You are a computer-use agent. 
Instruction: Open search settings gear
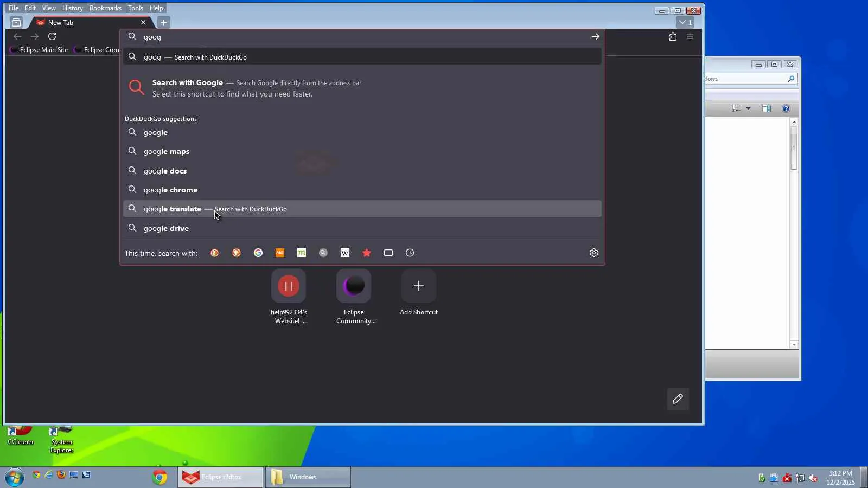coord(594,253)
